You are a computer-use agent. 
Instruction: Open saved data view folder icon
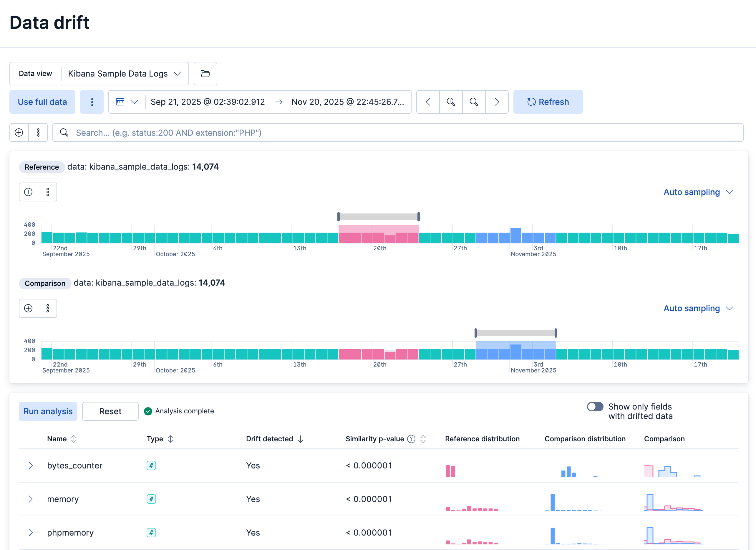click(205, 74)
